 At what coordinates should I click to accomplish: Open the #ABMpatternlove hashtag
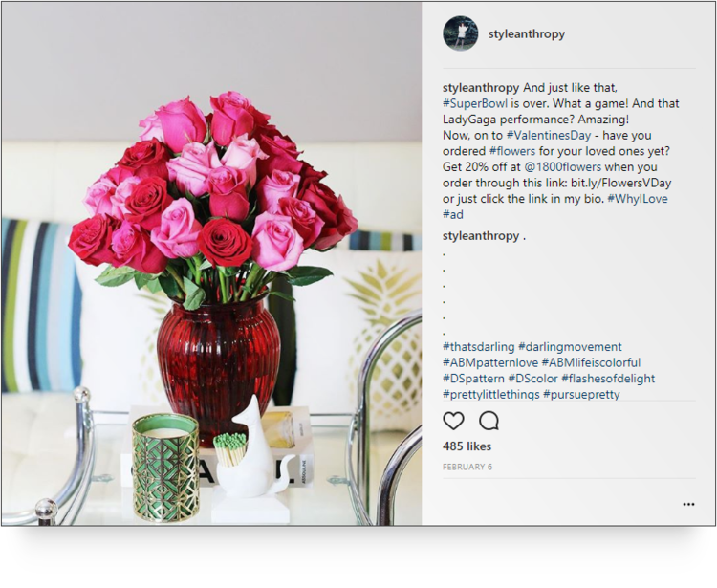[x=490, y=362]
